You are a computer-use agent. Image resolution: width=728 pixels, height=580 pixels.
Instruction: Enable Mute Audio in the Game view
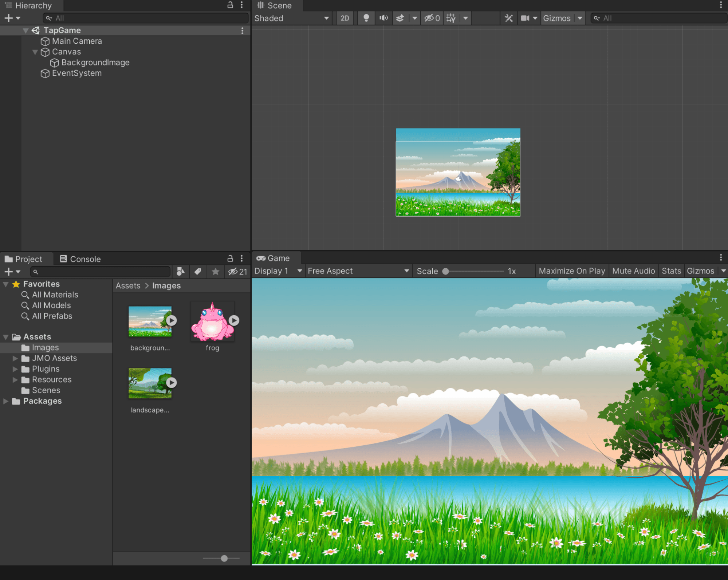point(633,271)
